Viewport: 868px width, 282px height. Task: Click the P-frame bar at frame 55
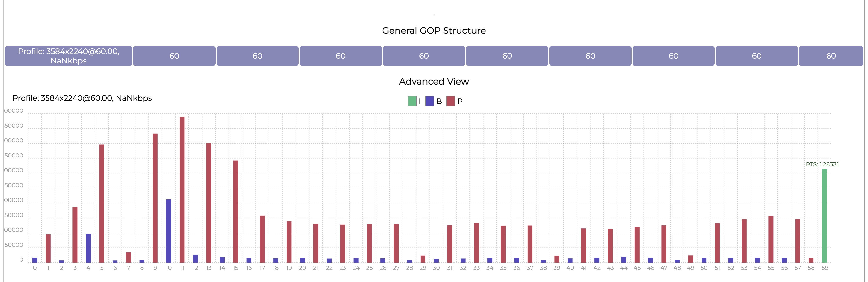771,239
